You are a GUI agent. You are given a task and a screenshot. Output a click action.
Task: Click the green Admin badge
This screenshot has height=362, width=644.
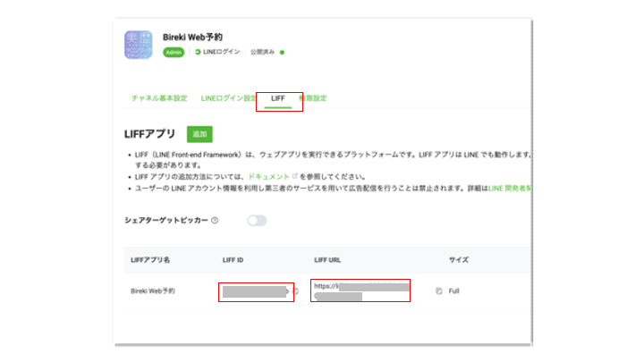tap(174, 53)
